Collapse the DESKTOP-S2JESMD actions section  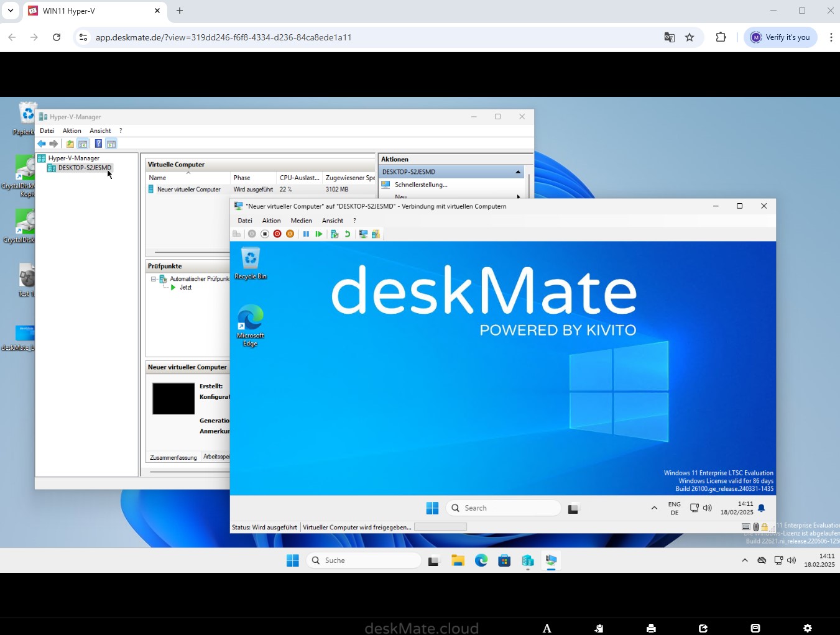(517, 171)
